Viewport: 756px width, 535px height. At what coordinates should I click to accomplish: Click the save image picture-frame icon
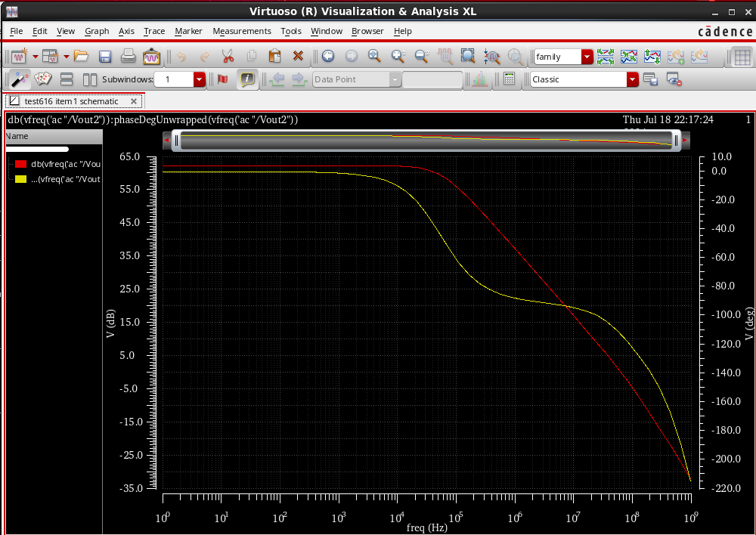(151, 57)
